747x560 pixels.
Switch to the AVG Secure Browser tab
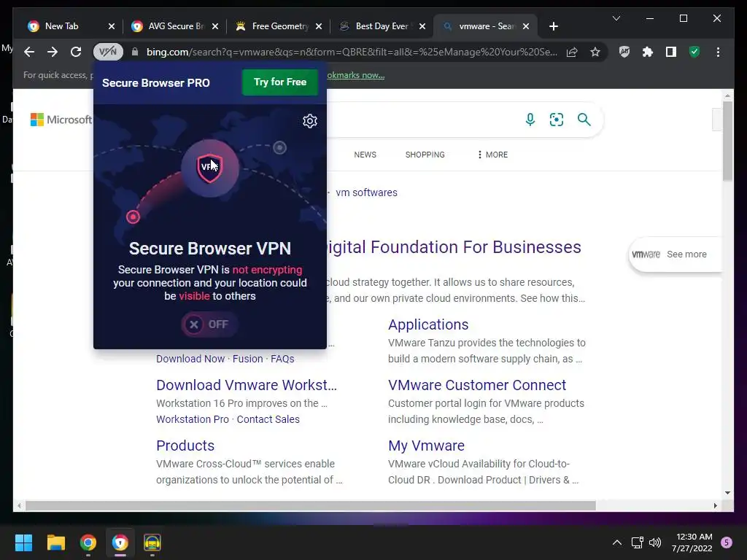[x=176, y=26]
